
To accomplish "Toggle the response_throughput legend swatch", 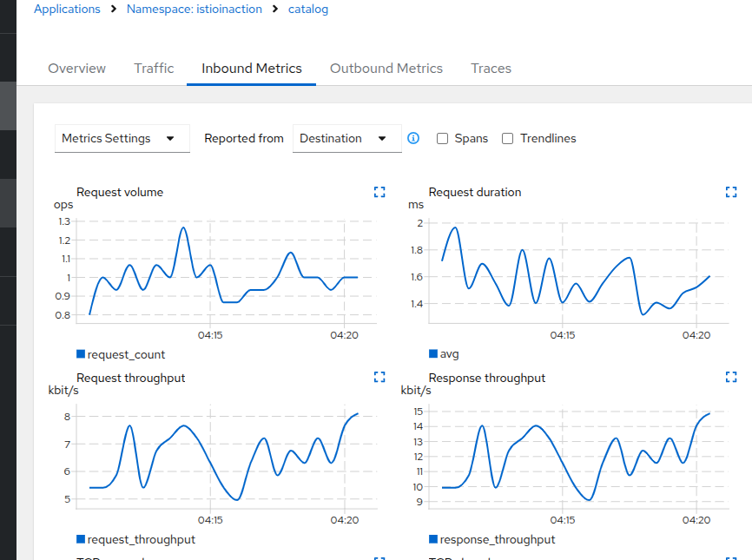I will point(433,539).
